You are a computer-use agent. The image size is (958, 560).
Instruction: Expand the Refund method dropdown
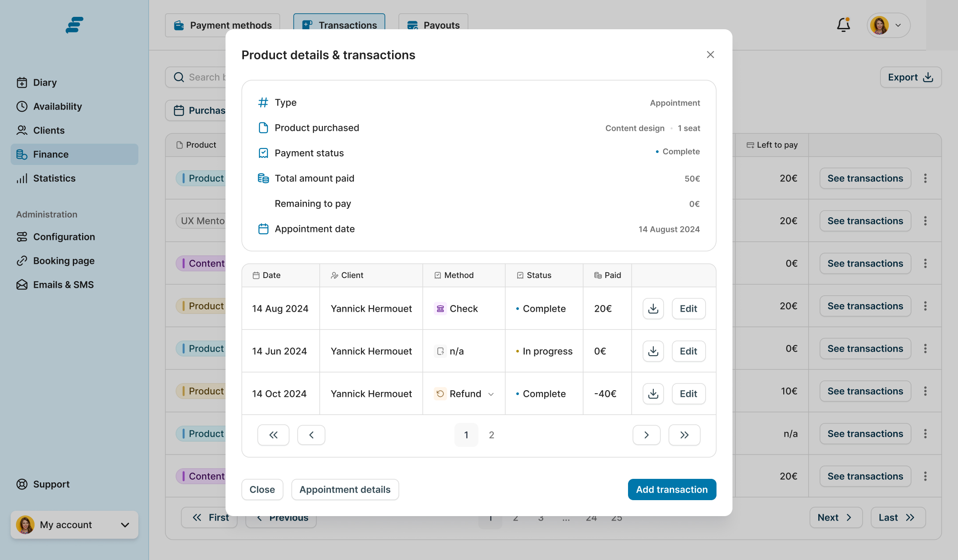tap(491, 394)
